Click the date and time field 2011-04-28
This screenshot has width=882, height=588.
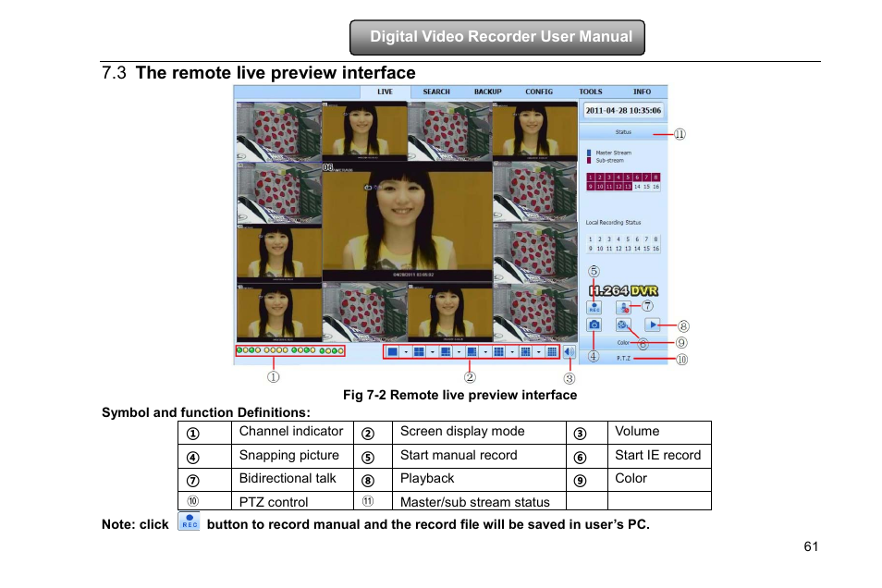tap(623, 110)
